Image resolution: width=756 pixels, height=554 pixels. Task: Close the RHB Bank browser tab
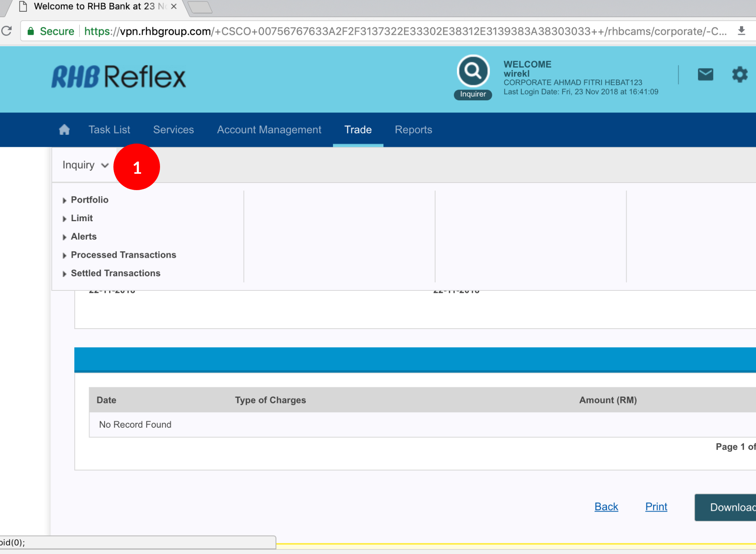pos(173,7)
